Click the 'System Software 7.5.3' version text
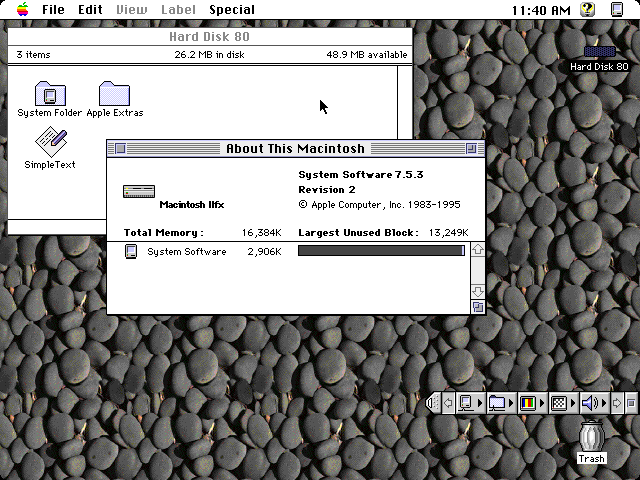 [x=361, y=175]
